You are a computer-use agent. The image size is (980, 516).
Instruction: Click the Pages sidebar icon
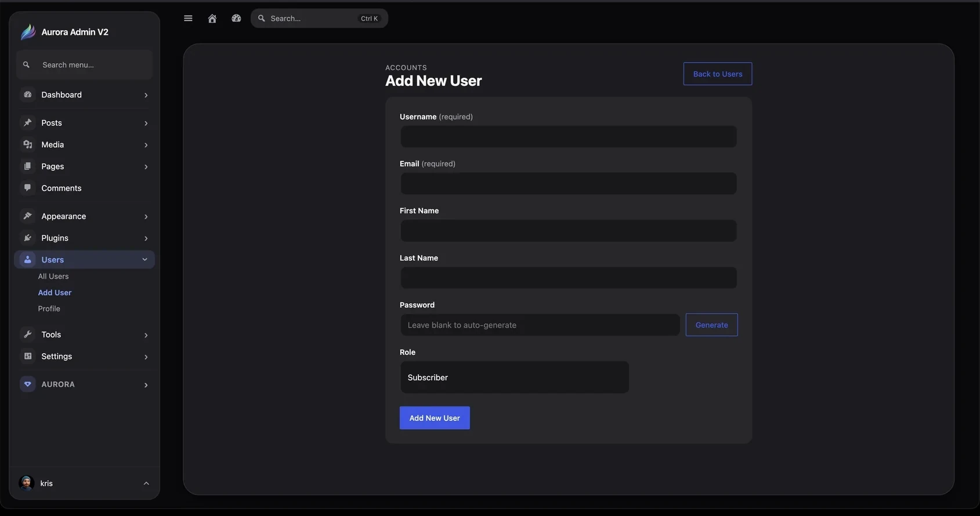(x=27, y=166)
